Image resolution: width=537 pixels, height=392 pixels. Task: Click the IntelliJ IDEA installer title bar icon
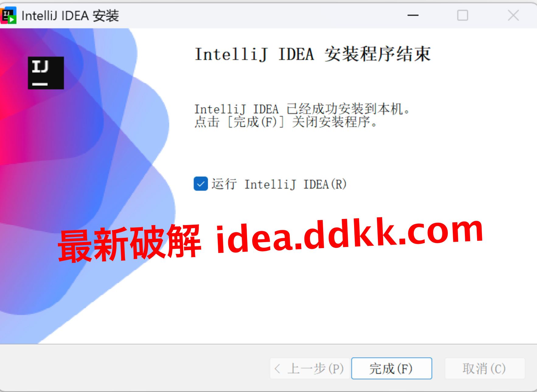(x=9, y=15)
